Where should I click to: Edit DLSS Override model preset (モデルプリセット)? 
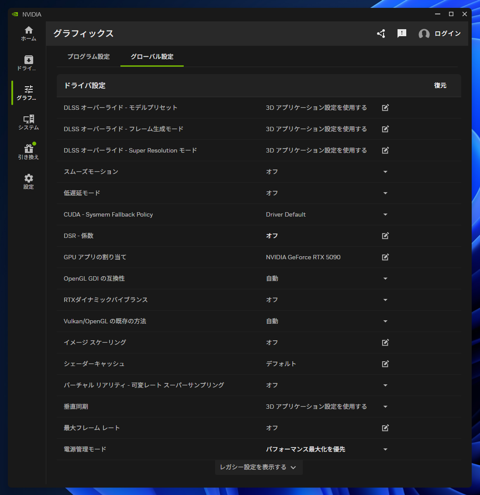click(385, 108)
